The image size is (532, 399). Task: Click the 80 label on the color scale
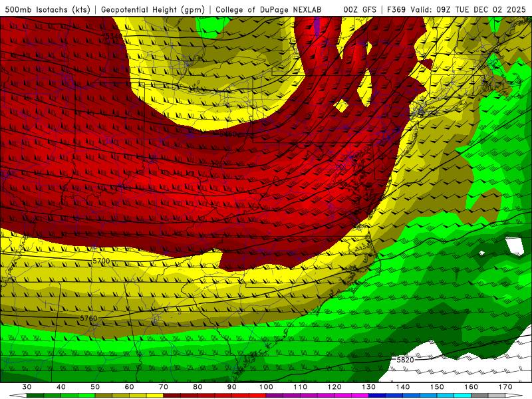(x=198, y=387)
